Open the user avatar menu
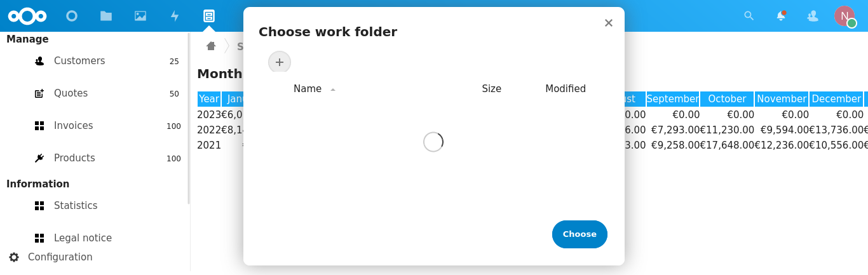This screenshot has height=275, width=868. [x=844, y=16]
